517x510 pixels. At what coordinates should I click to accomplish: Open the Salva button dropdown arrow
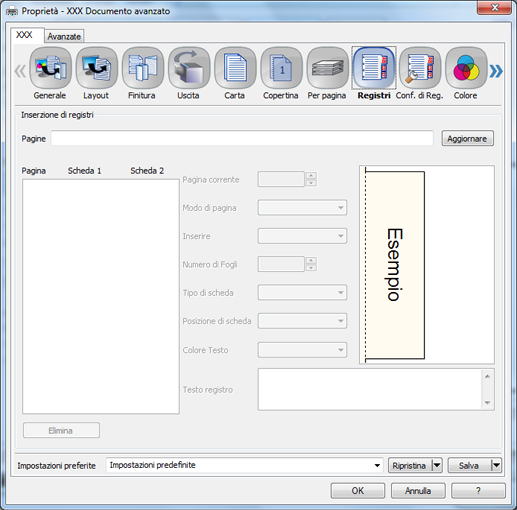496,465
